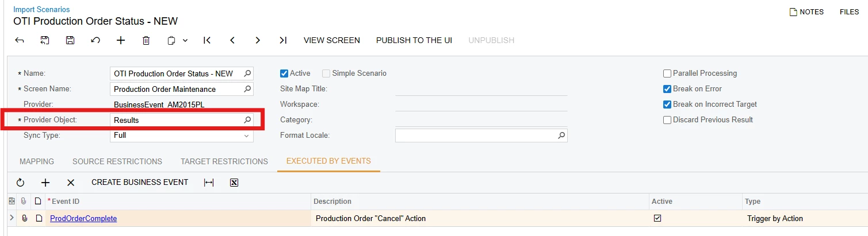Switch to the Source Restrictions tab
The image size is (868, 236).
point(117,161)
